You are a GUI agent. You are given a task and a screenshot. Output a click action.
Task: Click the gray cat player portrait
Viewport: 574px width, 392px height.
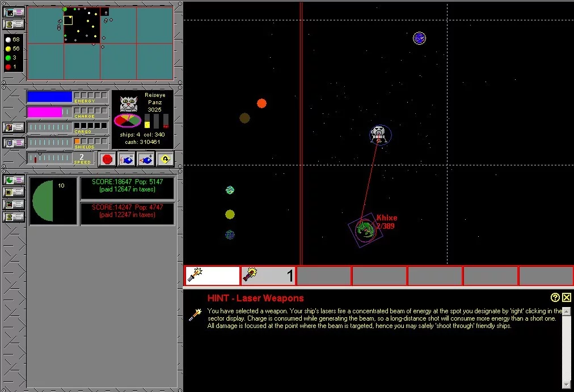tap(129, 104)
